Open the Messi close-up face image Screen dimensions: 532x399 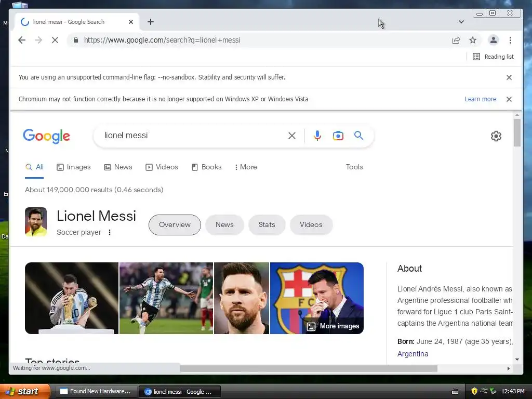tap(242, 298)
